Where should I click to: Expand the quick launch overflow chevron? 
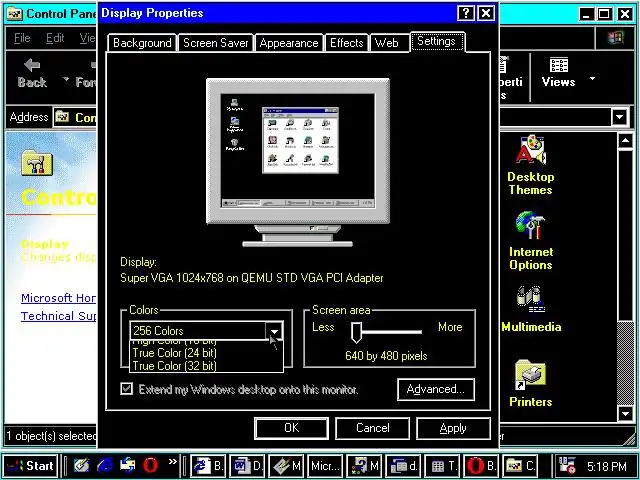173,462
